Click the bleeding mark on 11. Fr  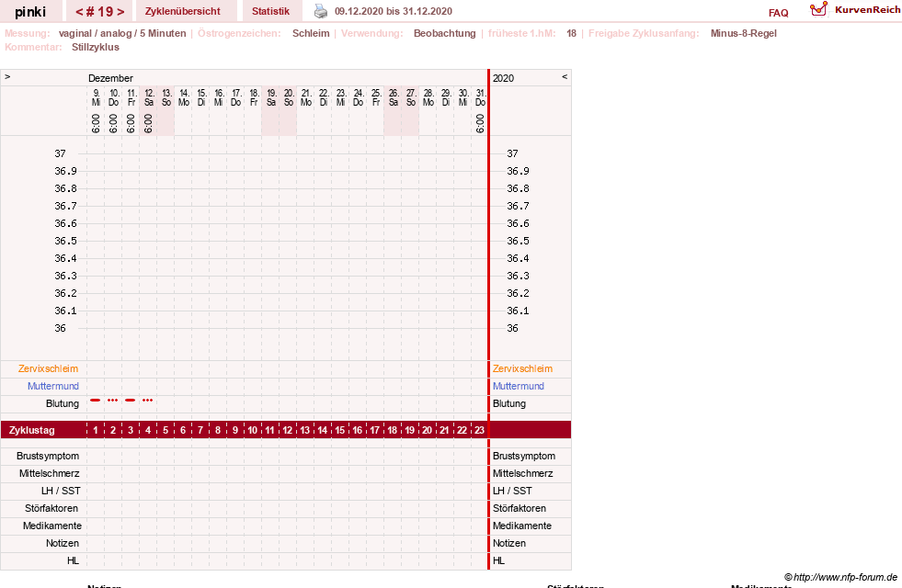tap(131, 400)
